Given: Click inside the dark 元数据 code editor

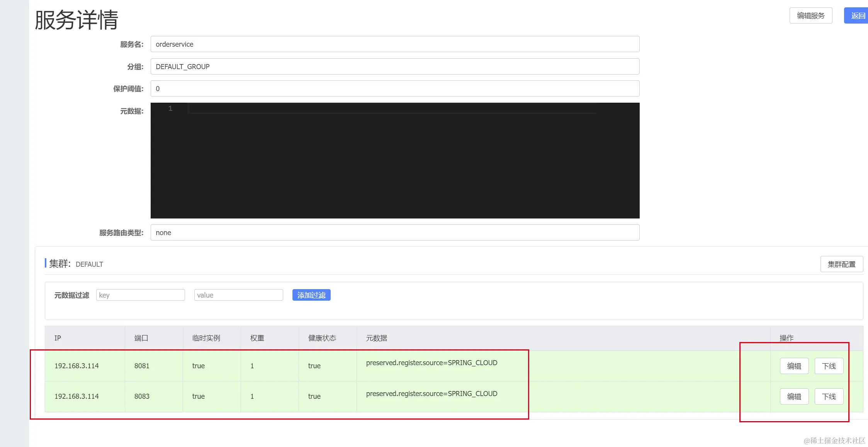Looking at the screenshot, I should tap(394, 161).
